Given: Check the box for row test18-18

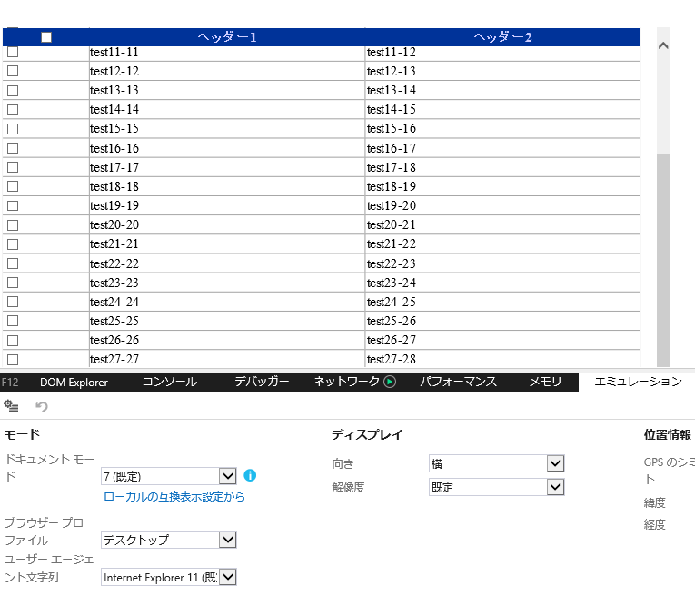Looking at the screenshot, I should click(13, 186).
